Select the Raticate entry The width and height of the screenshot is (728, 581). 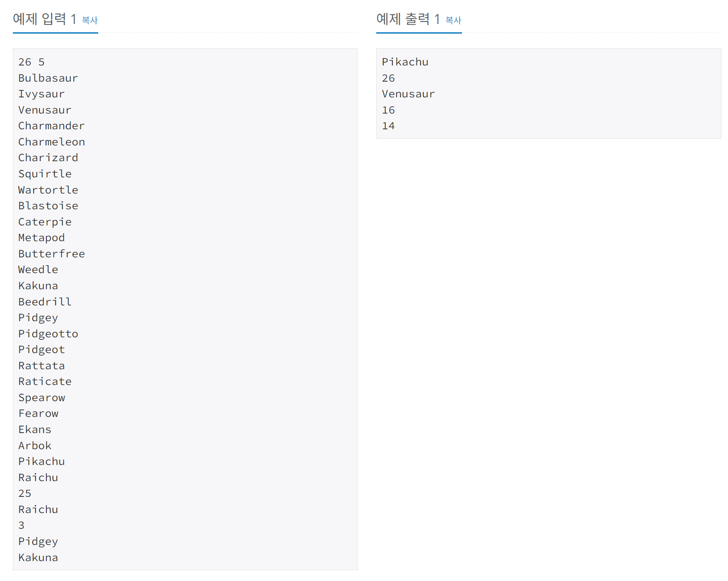(45, 382)
